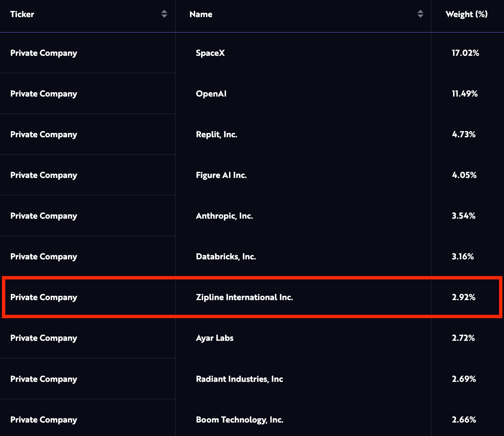Screen dimensions: 504x436
Task: Click Private Company ticker in Zipline row
Action: pos(44,297)
